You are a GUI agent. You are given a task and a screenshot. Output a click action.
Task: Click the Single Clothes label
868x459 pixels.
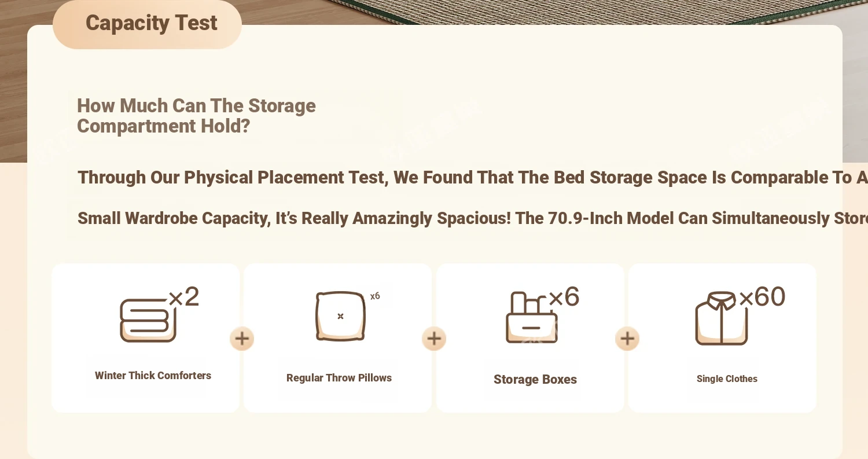click(x=727, y=379)
